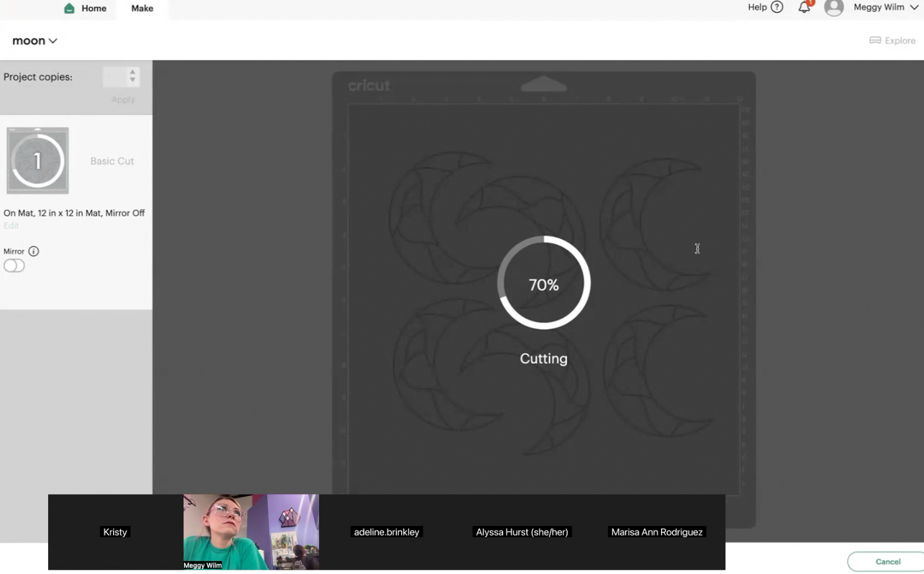Select the Marisa Ann Rodriguez participant tile
The width and height of the screenshot is (924, 574).
click(657, 532)
